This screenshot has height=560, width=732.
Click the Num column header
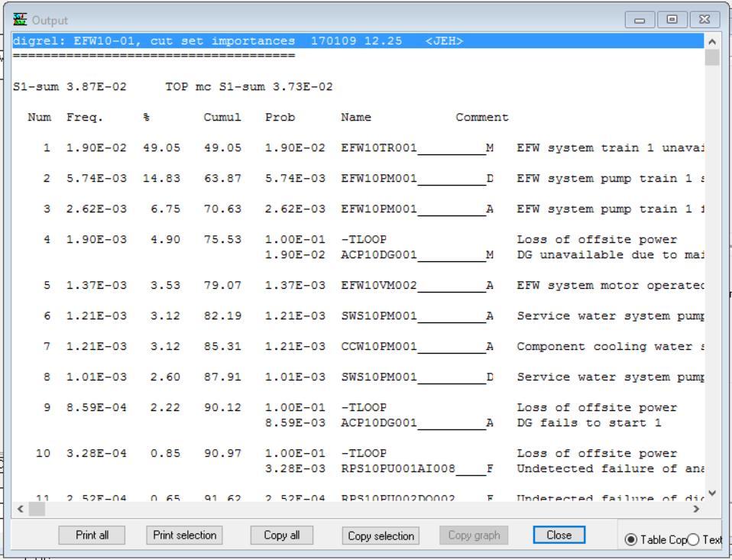point(39,117)
